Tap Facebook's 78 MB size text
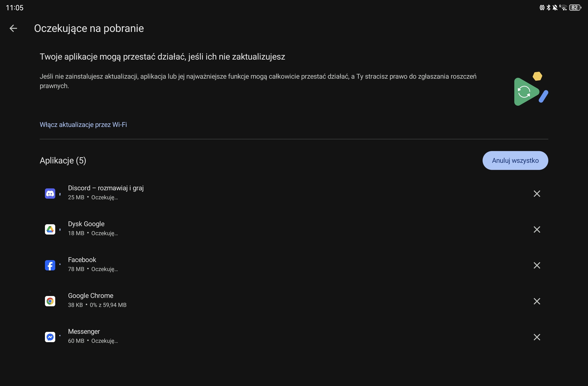 click(76, 269)
